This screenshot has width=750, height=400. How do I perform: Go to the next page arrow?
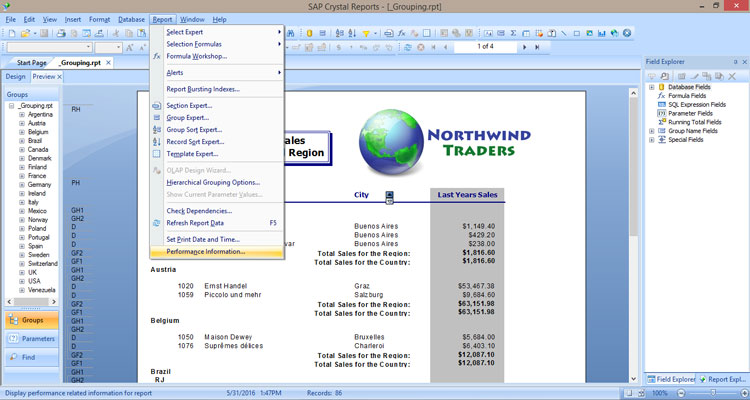point(524,47)
